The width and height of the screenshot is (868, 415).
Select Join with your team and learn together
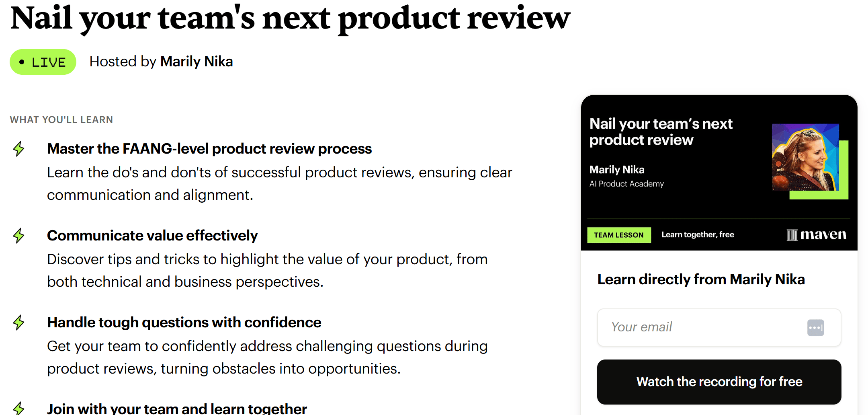click(177, 409)
